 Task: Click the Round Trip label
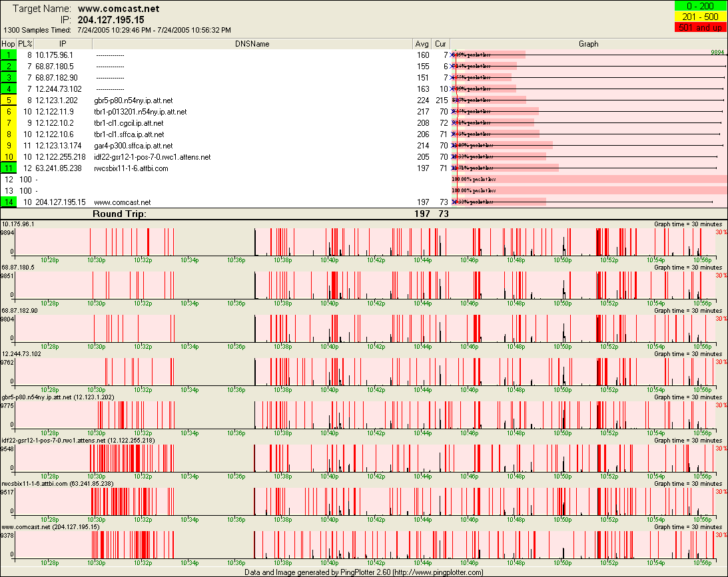coord(119,214)
